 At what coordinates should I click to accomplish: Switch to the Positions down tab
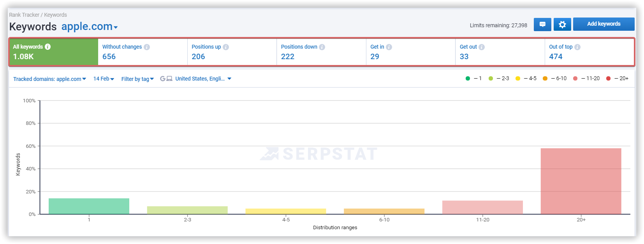click(x=321, y=52)
